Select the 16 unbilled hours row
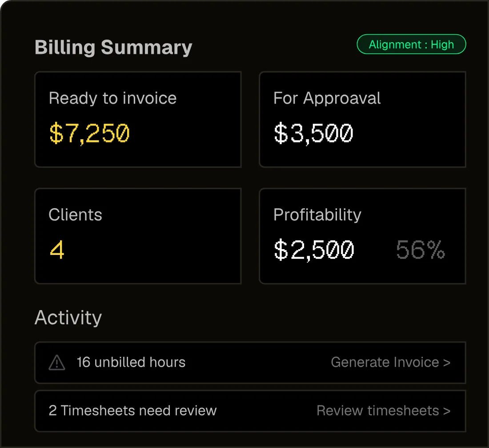 (x=250, y=363)
